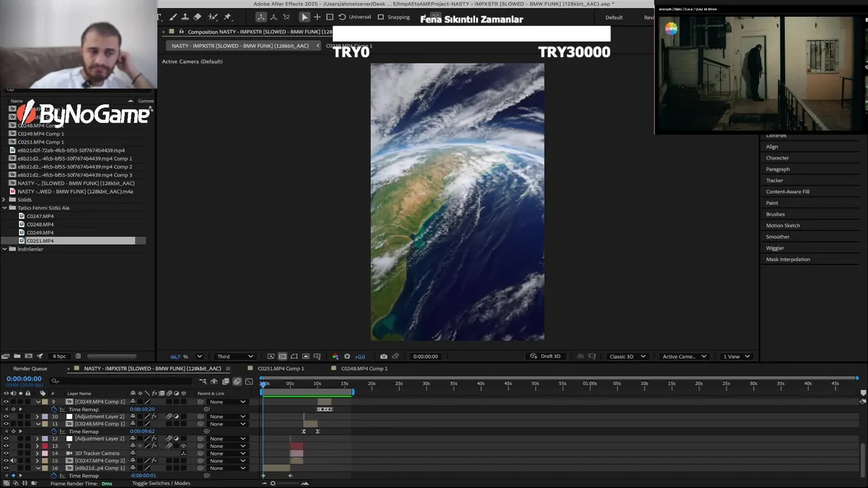868x488 pixels.
Task: Open the Classic 3D renderer dropdown
Action: pyautogui.click(x=627, y=357)
